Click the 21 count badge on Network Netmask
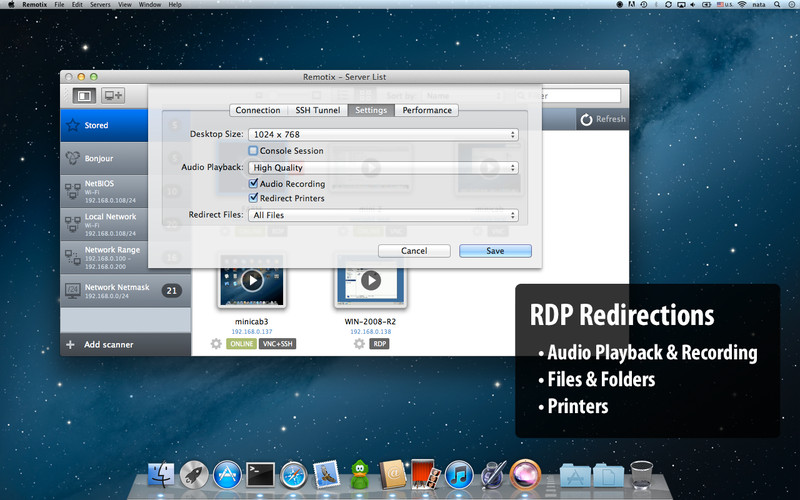 coord(171,291)
